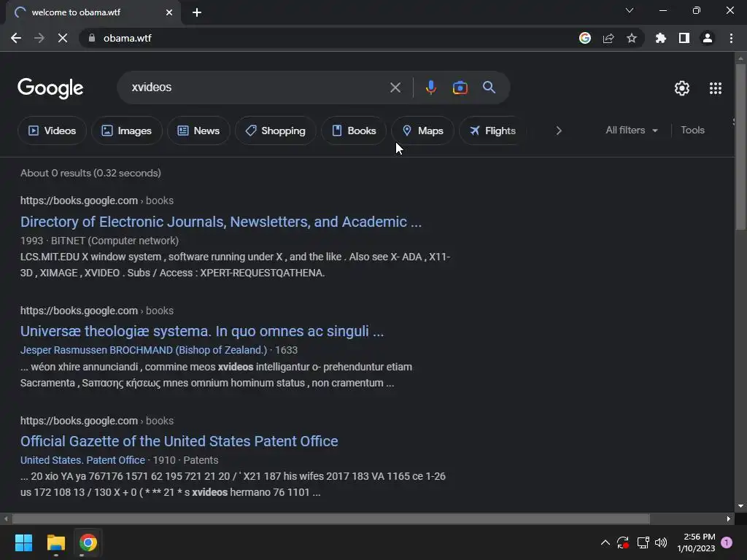Click the scroll right arrow
This screenshot has height=560, width=747.
(729, 518)
